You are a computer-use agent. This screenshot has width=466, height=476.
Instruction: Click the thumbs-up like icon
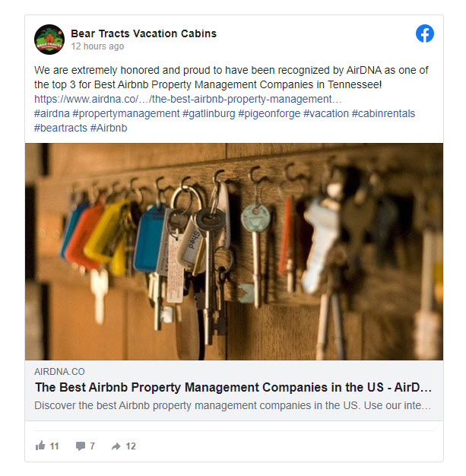[x=40, y=446]
